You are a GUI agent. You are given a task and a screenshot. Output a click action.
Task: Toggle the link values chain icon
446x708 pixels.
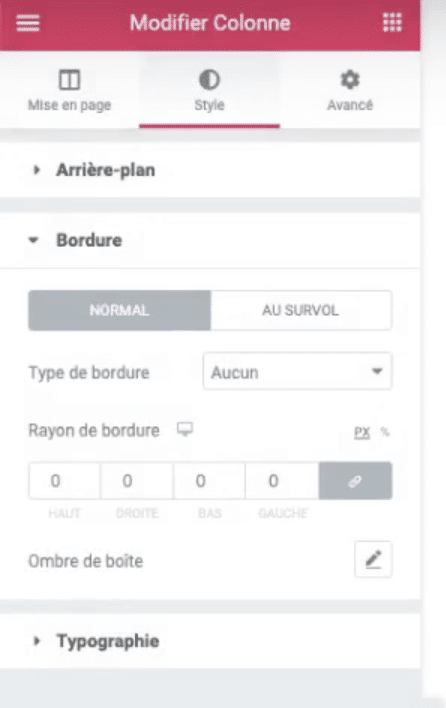click(355, 481)
